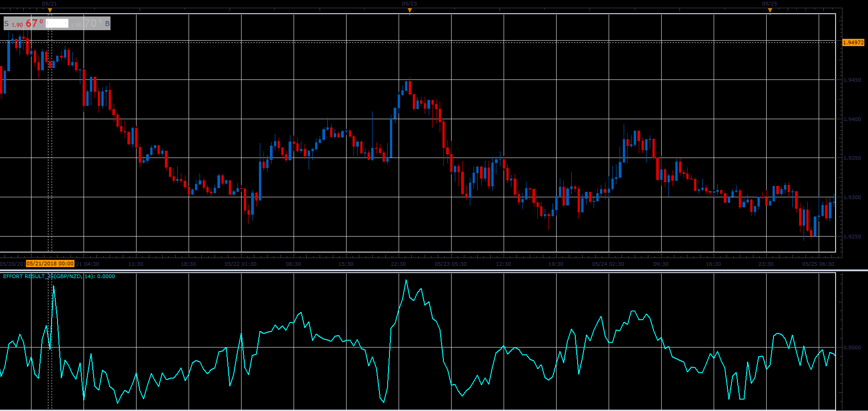868x411 pixels.
Task: Click the 11:30 time axis label
Action: (x=136, y=264)
